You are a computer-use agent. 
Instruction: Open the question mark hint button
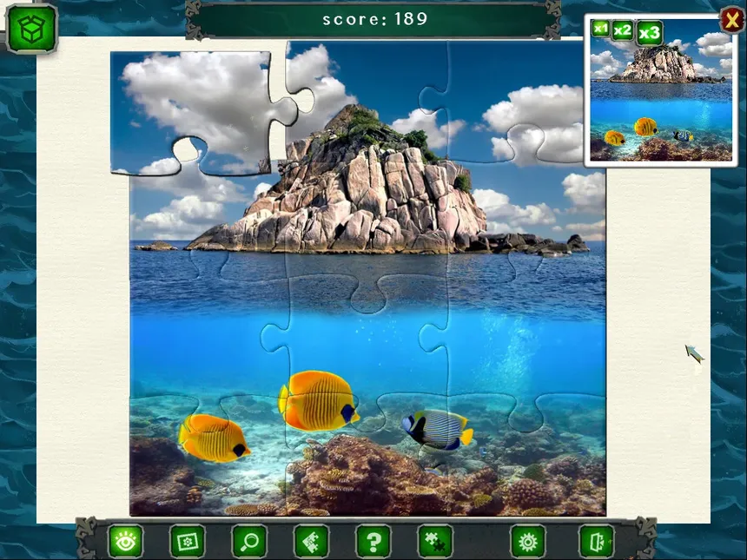pyautogui.click(x=373, y=542)
